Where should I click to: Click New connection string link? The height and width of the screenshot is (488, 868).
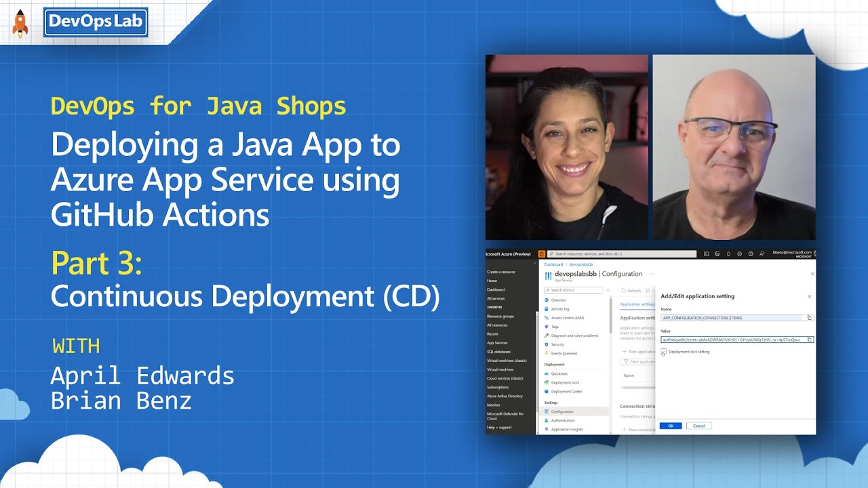638,430
